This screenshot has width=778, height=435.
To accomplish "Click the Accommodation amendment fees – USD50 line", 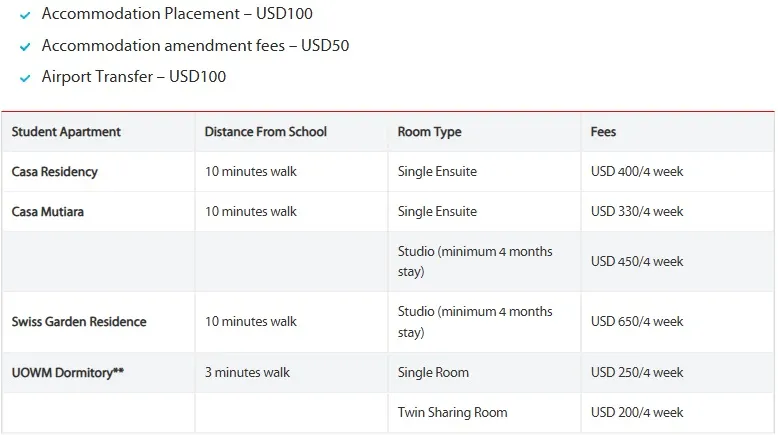I will coord(195,46).
